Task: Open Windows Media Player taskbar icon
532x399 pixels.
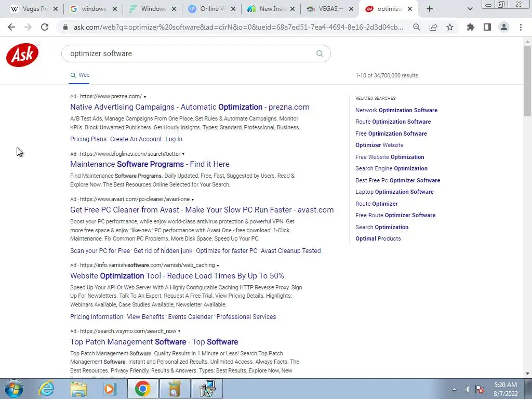Action: 110,389
